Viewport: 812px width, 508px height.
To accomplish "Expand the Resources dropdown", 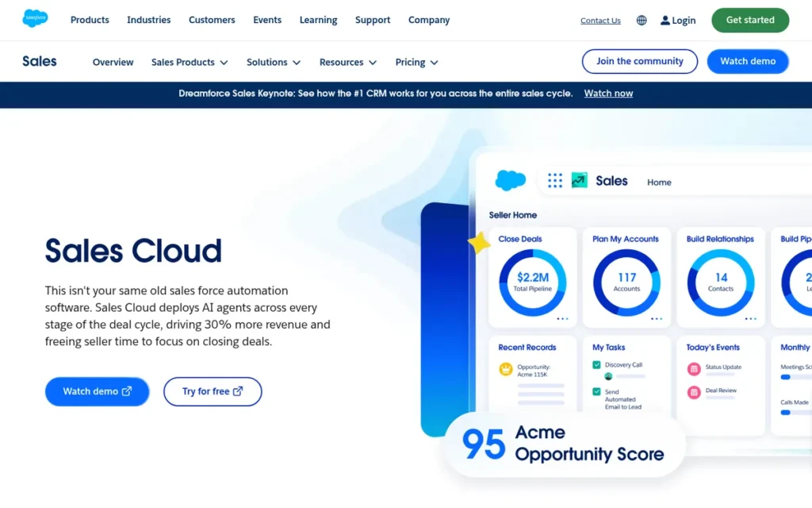I will (x=348, y=62).
